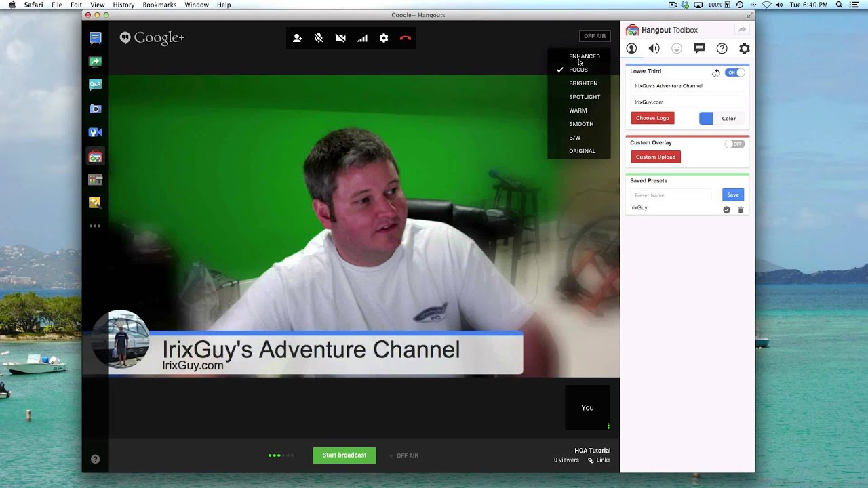Select the WARM video filter
This screenshot has width=868, height=488.
(x=578, y=110)
